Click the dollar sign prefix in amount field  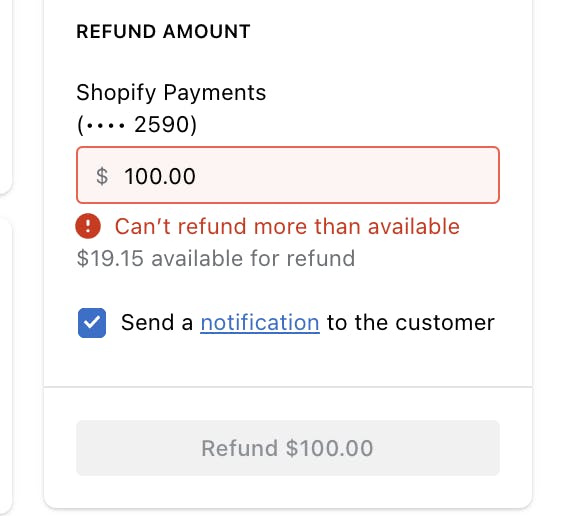pyautogui.click(x=102, y=176)
